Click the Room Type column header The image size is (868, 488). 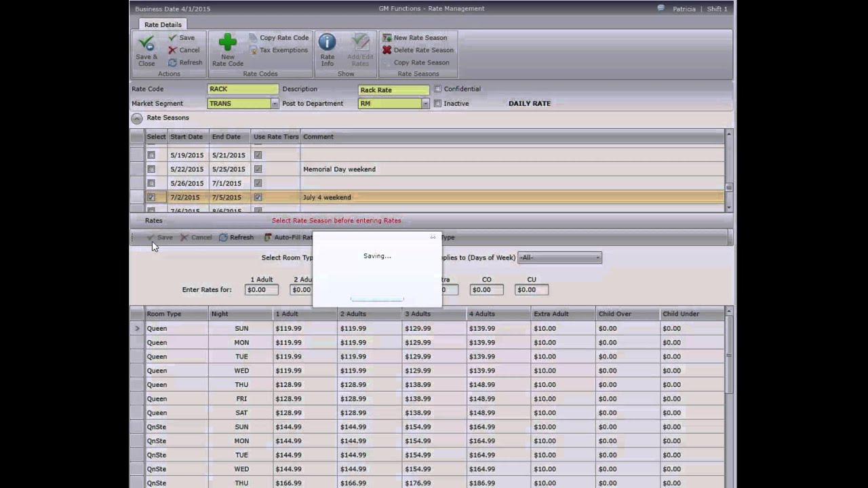click(x=176, y=314)
